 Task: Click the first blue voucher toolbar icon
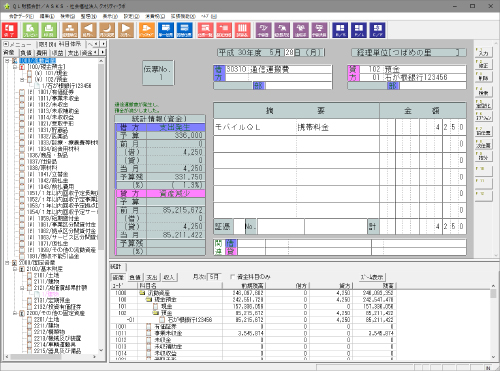point(166,30)
